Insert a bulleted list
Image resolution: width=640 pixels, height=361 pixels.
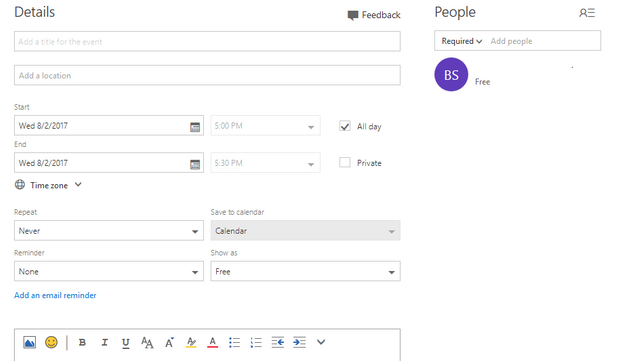(235, 343)
